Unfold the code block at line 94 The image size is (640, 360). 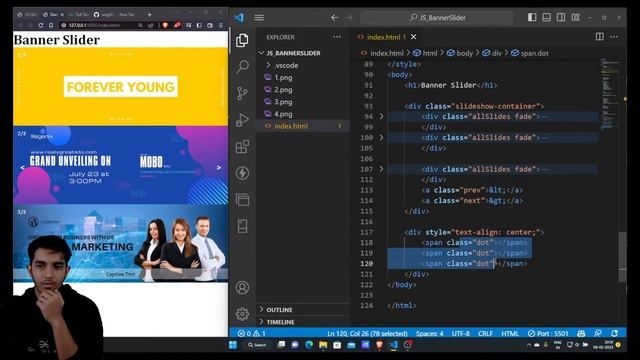(x=381, y=117)
